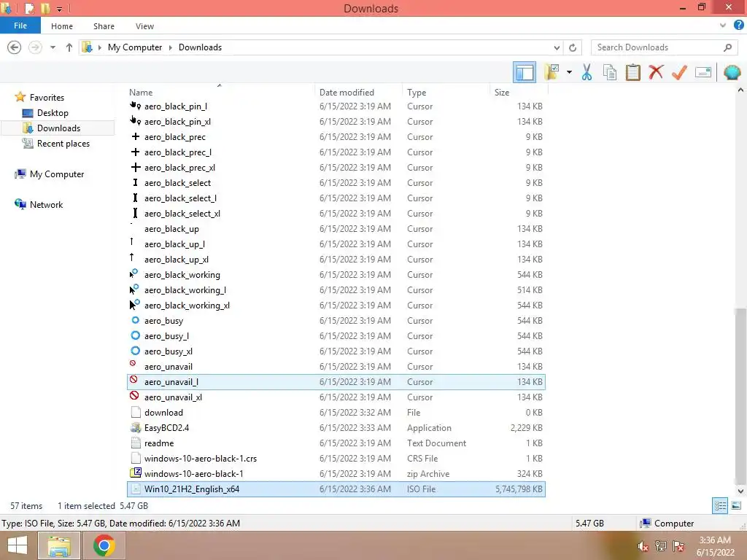Open the View ribbon tab

pos(144,26)
